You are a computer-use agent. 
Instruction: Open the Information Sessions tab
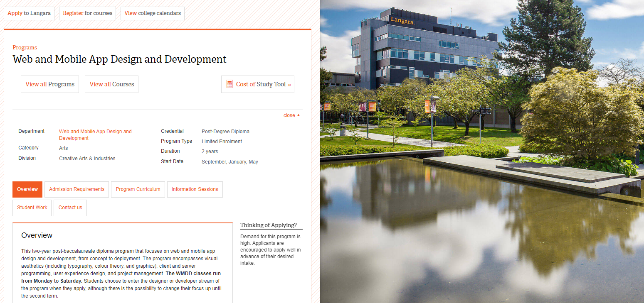pyautogui.click(x=195, y=189)
